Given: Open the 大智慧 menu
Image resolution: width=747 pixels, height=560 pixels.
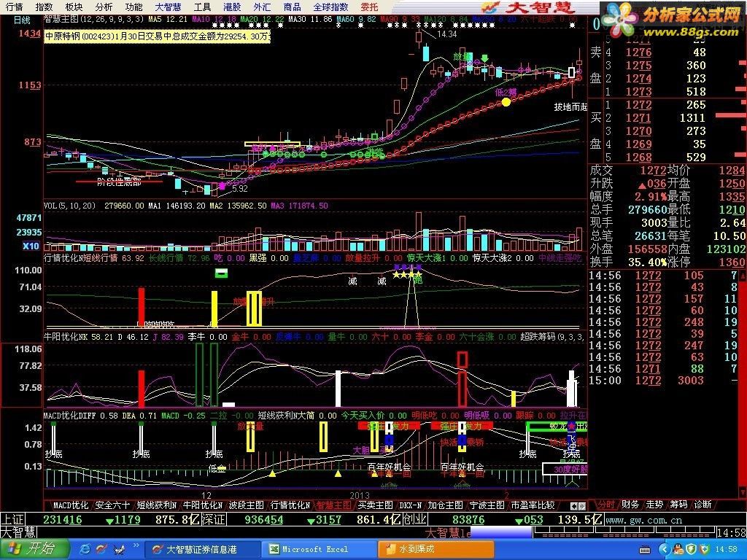Looking at the screenshot, I should point(169,7).
